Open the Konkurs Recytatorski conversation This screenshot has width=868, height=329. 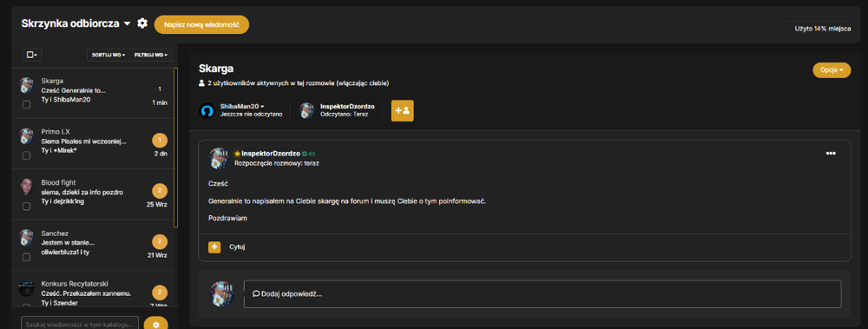pyautogui.click(x=93, y=288)
